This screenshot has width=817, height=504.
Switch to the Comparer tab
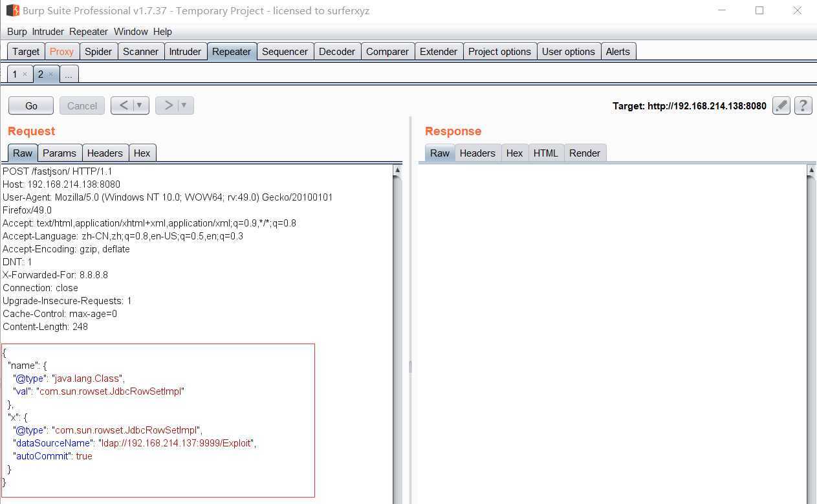point(387,52)
